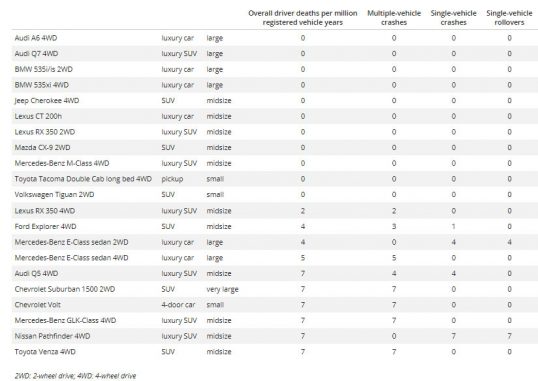
Task: Click the 2WD 4WD footnote text
Action: tap(75, 376)
